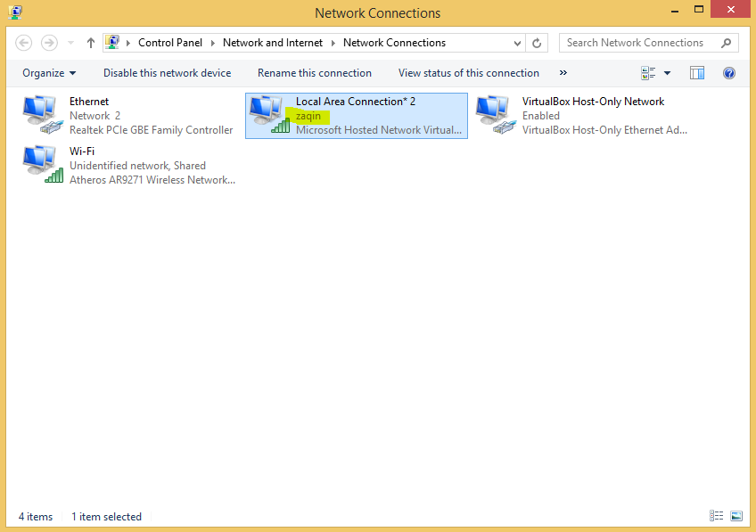The image size is (756, 532).
Task: Click the address bar location icon
Action: 112,43
